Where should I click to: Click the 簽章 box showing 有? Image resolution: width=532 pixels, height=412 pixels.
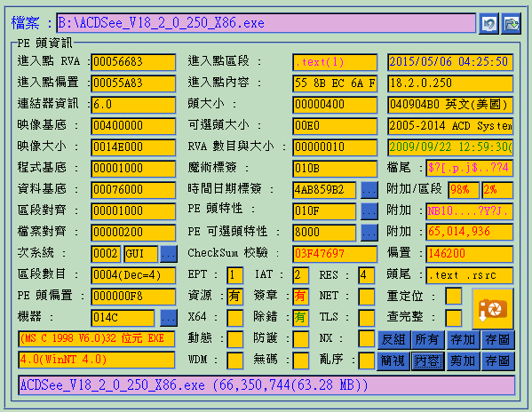click(x=300, y=297)
